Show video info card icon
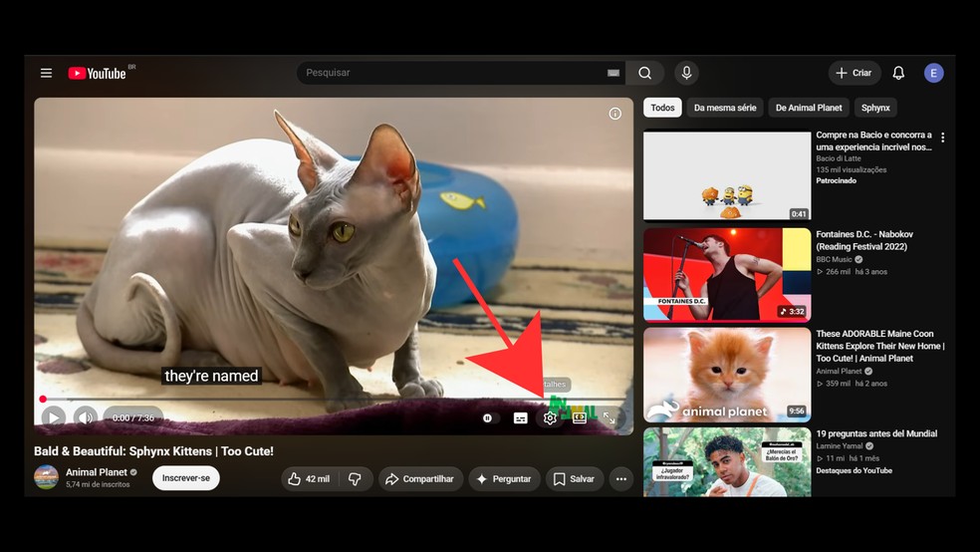This screenshot has height=552, width=980. point(615,114)
